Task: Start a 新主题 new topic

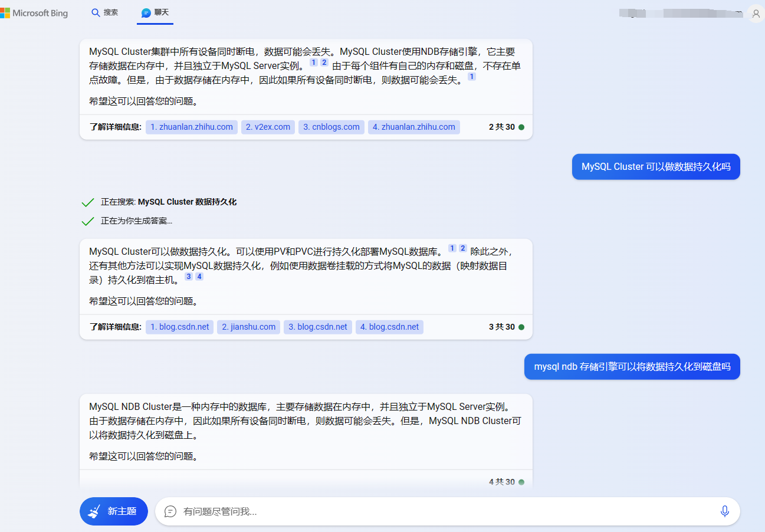Action: (114, 511)
